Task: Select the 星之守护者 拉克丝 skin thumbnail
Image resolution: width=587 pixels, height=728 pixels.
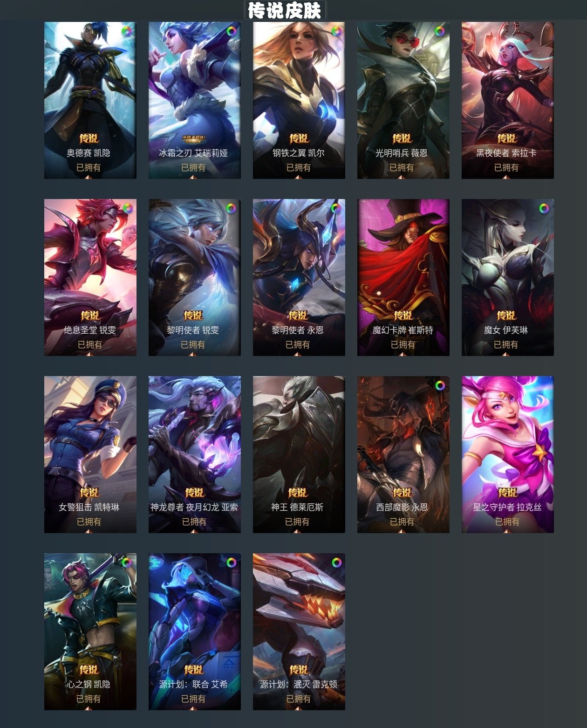Action: (508, 454)
